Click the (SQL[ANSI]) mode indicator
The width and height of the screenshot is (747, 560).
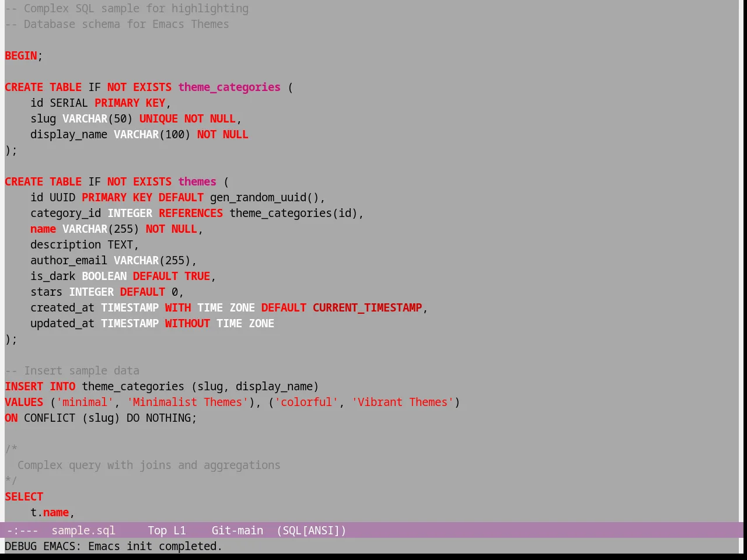[312, 530]
